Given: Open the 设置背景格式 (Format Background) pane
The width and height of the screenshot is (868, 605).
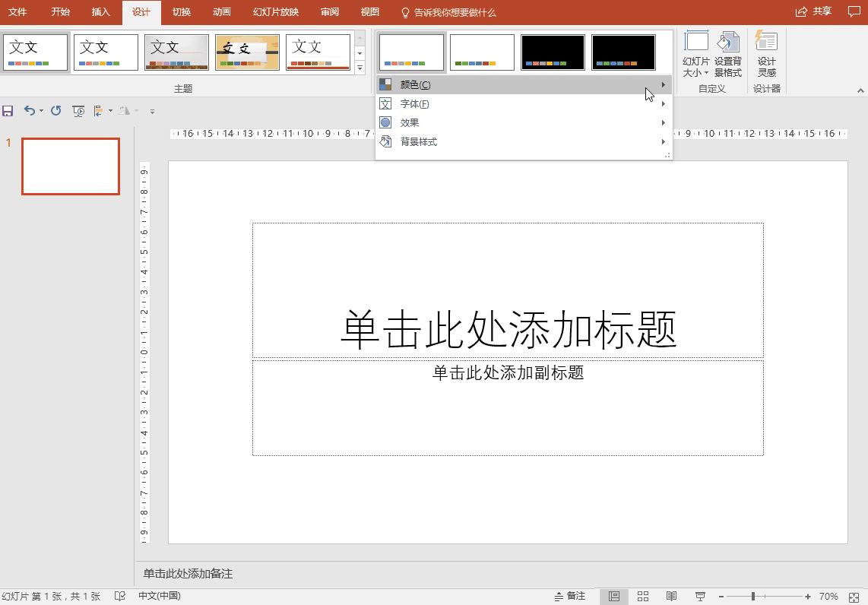Looking at the screenshot, I should tap(727, 53).
